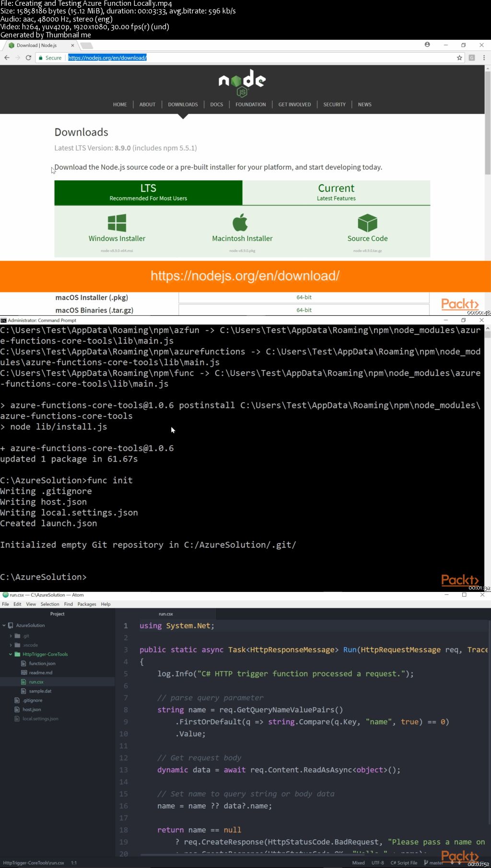Download the 64-bit macOS Binaries (.tar.gz)
Screen dimensions: 491x868
pos(304,310)
